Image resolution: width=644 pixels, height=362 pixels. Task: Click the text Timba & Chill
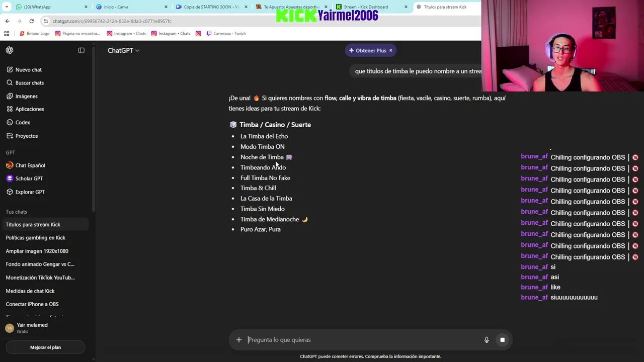[258, 188]
